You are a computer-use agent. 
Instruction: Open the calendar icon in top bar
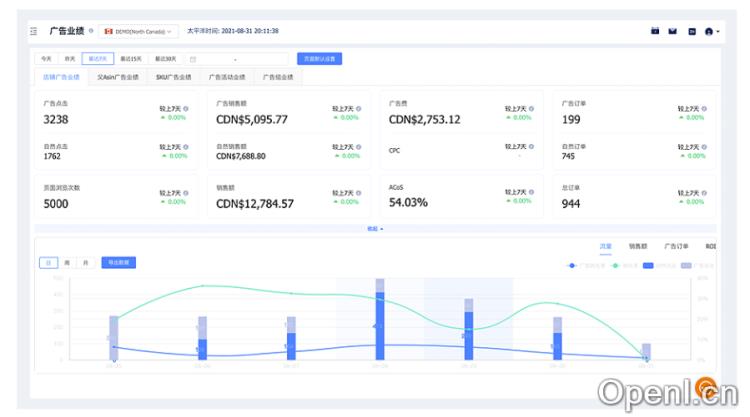[655, 31]
